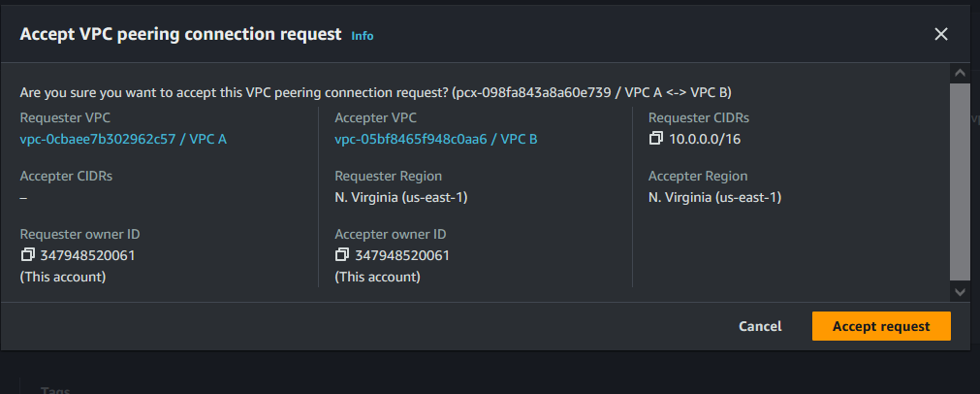Click the dialog's vertical scrollbar thumb

coord(960,180)
